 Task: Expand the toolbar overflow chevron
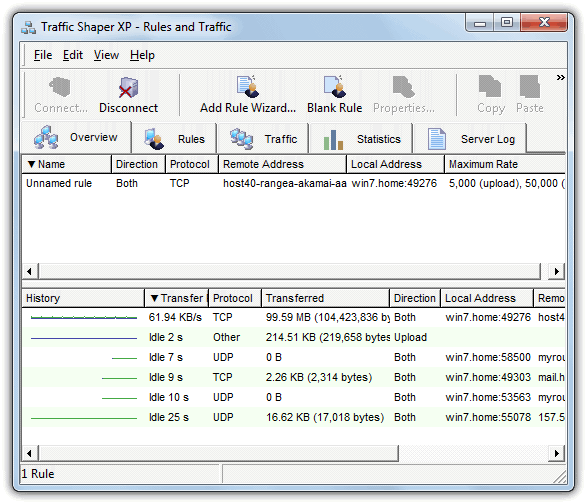[560, 77]
